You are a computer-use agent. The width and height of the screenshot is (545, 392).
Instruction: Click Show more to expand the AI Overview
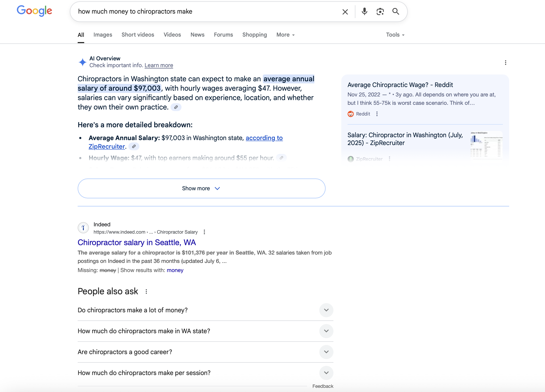click(x=201, y=188)
